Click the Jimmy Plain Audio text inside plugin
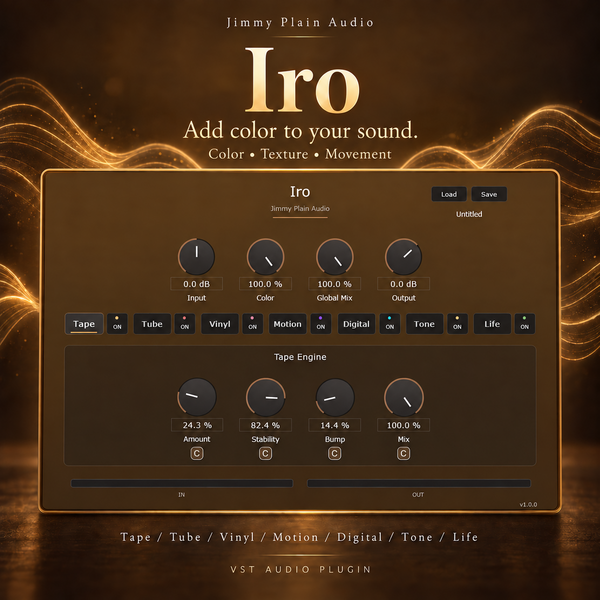The height and width of the screenshot is (600, 600). 300,209
